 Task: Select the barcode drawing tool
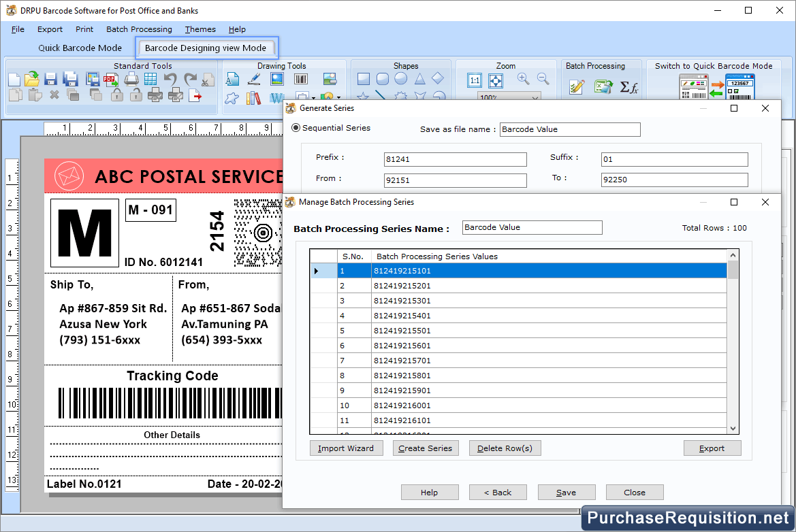(300, 79)
